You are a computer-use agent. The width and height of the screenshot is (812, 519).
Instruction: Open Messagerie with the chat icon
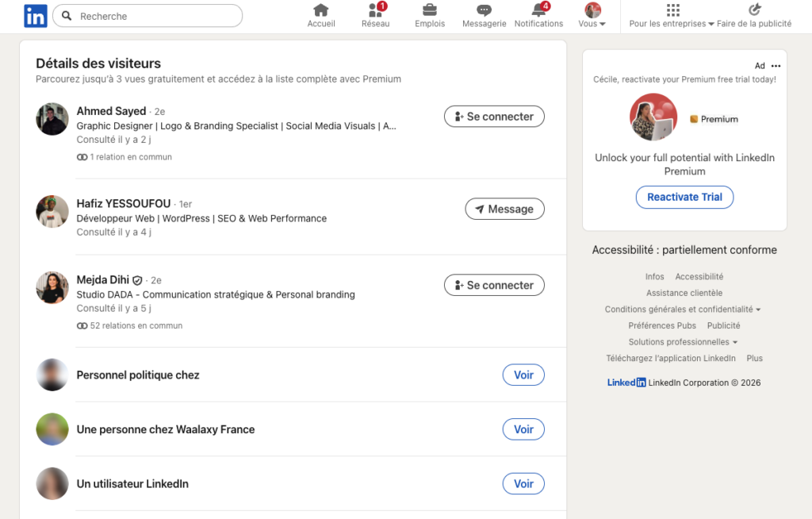pyautogui.click(x=483, y=11)
